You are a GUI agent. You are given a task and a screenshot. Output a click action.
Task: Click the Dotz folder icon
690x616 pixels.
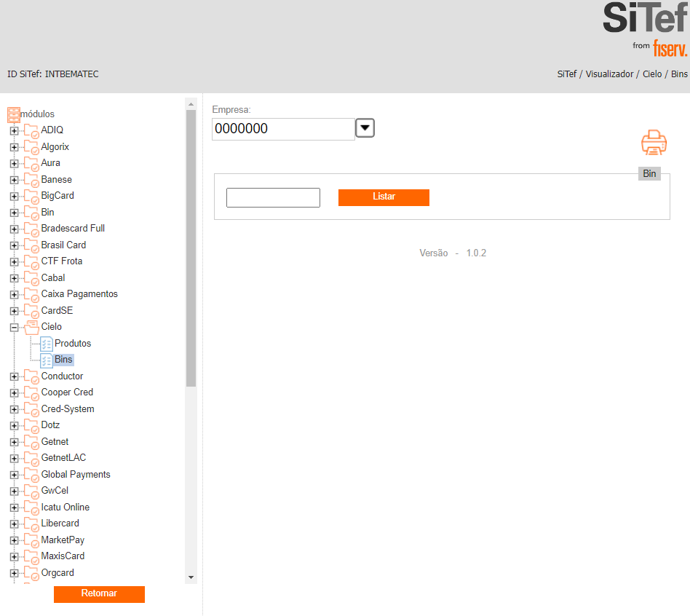click(x=31, y=426)
